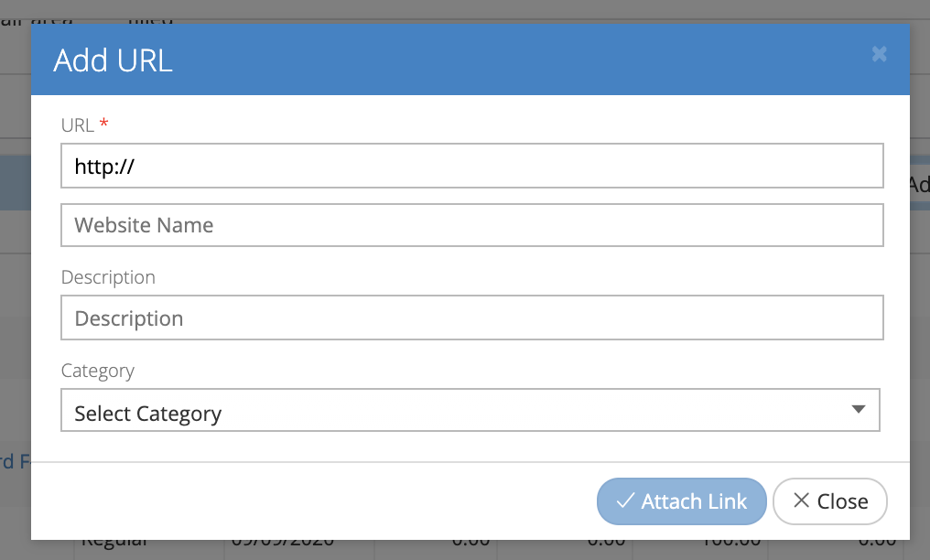Focus the URL field containing http://

click(x=471, y=166)
